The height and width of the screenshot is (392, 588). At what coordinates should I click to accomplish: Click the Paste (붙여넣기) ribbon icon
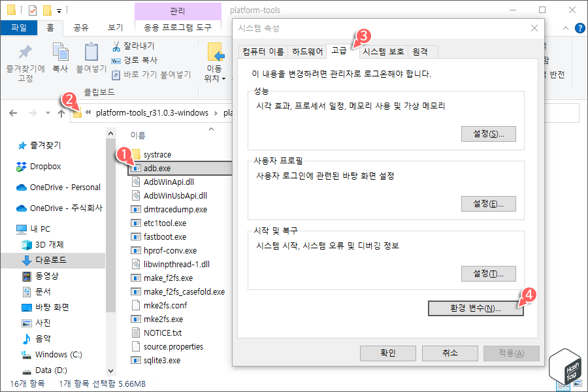pyautogui.click(x=91, y=52)
